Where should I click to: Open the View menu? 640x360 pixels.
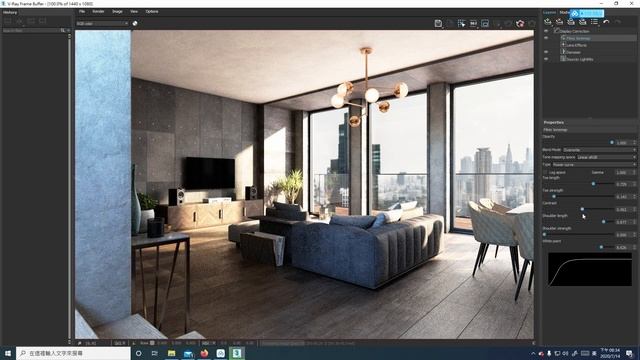tap(134, 11)
